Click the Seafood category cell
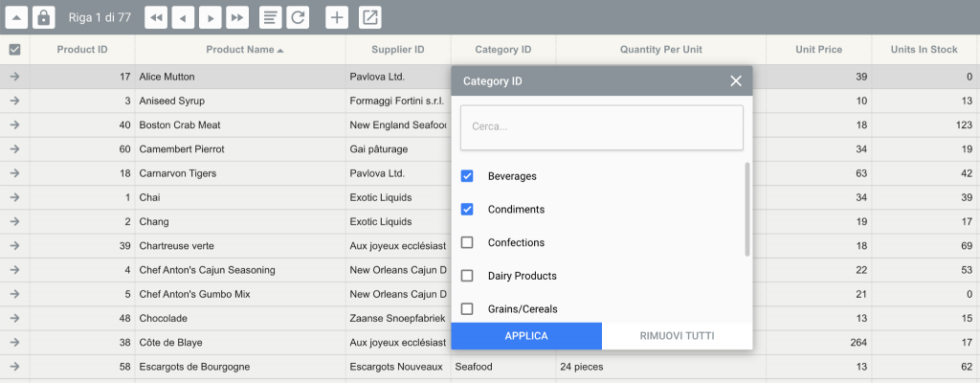 point(503,366)
